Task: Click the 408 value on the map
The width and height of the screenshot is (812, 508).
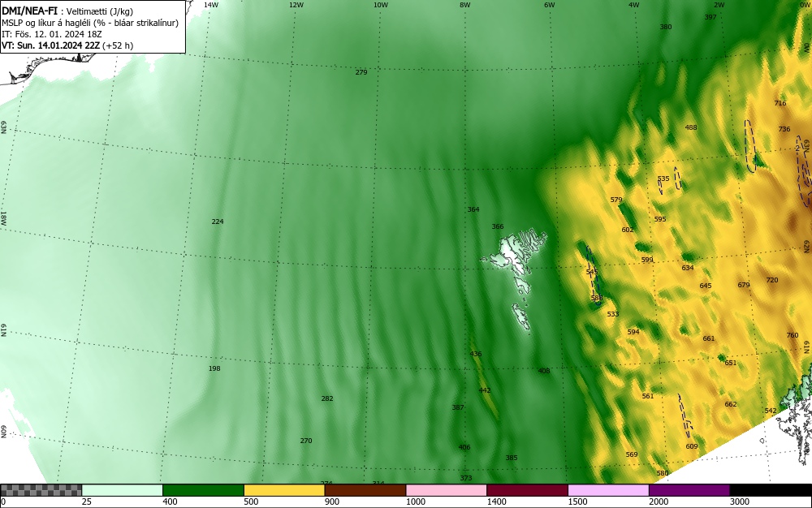Action: tap(544, 371)
